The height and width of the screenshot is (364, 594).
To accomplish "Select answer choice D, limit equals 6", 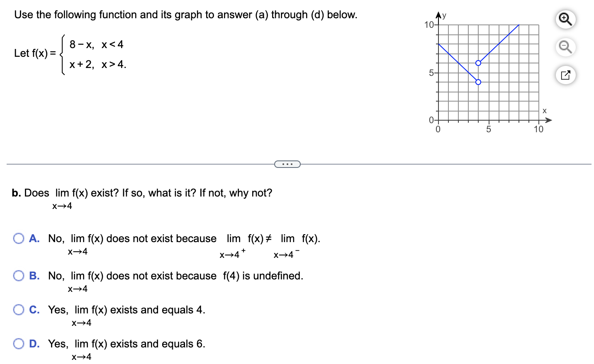I will tap(18, 343).
